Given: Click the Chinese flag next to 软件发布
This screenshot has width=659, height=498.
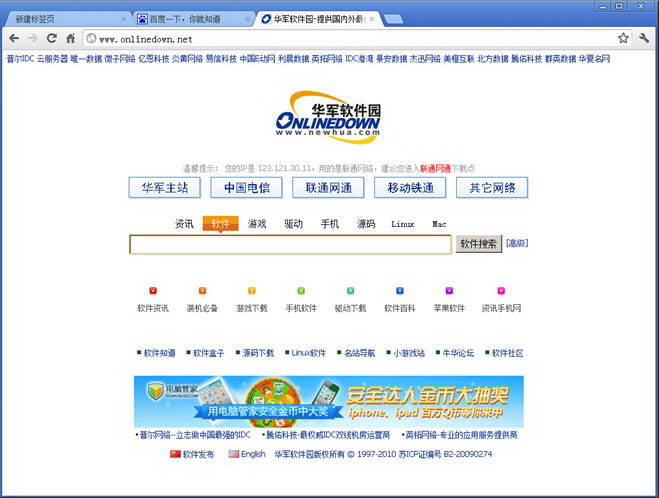Looking at the screenshot, I should point(175,454).
